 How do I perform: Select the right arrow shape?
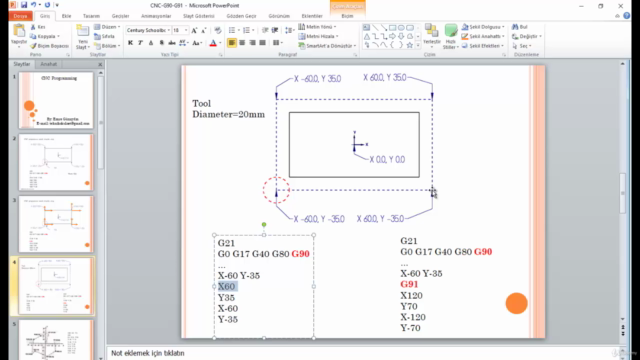pyautogui.click(x=392, y=36)
